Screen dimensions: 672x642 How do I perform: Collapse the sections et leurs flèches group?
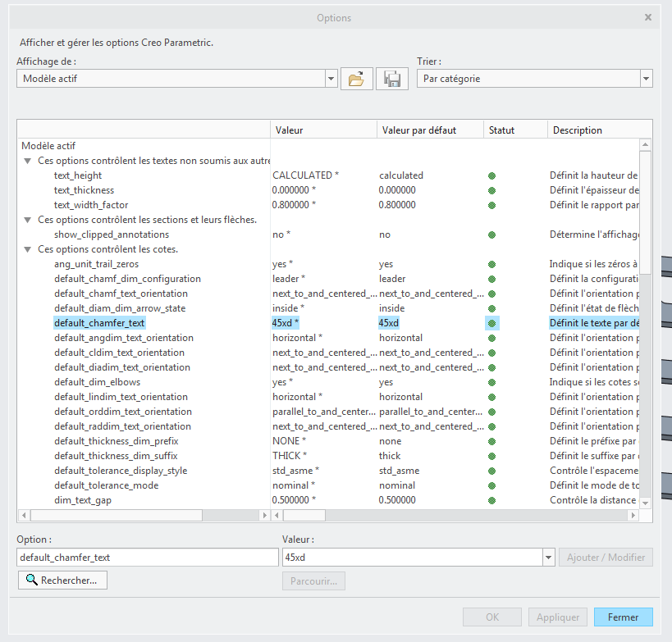(x=27, y=220)
